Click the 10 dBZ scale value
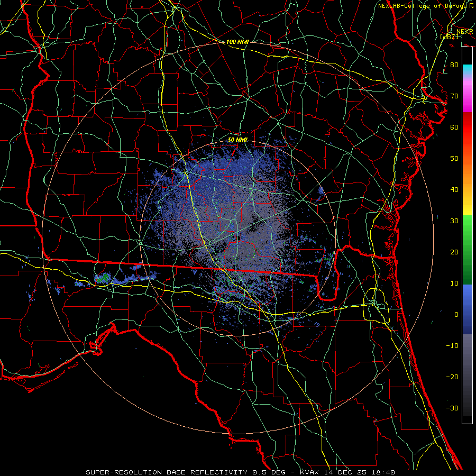This screenshot has width=476, height=476. tap(454, 283)
